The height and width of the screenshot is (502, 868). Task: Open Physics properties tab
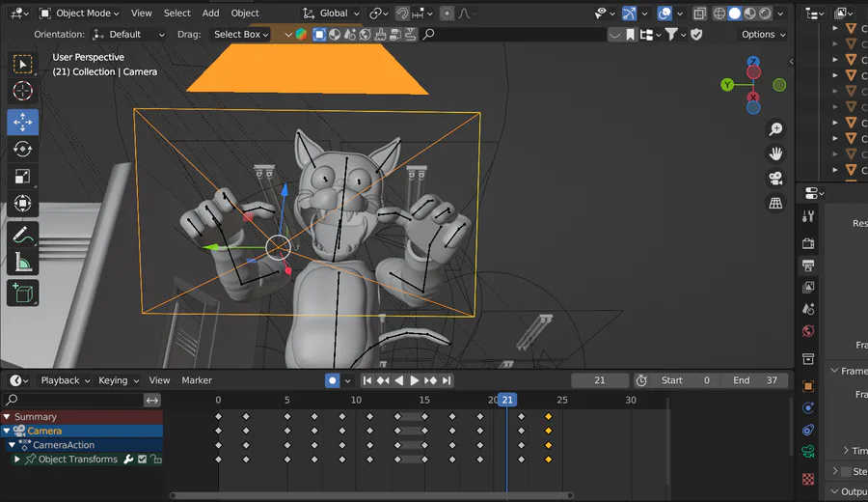[808, 408]
